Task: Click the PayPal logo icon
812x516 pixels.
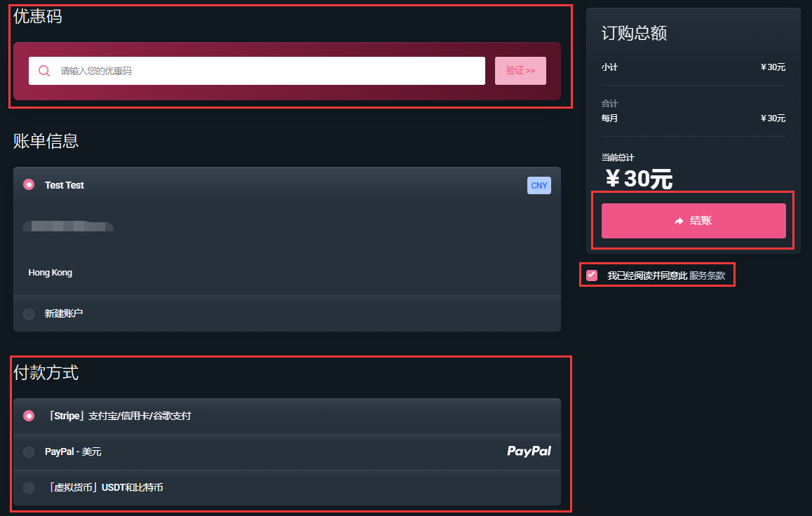Action: 529,451
